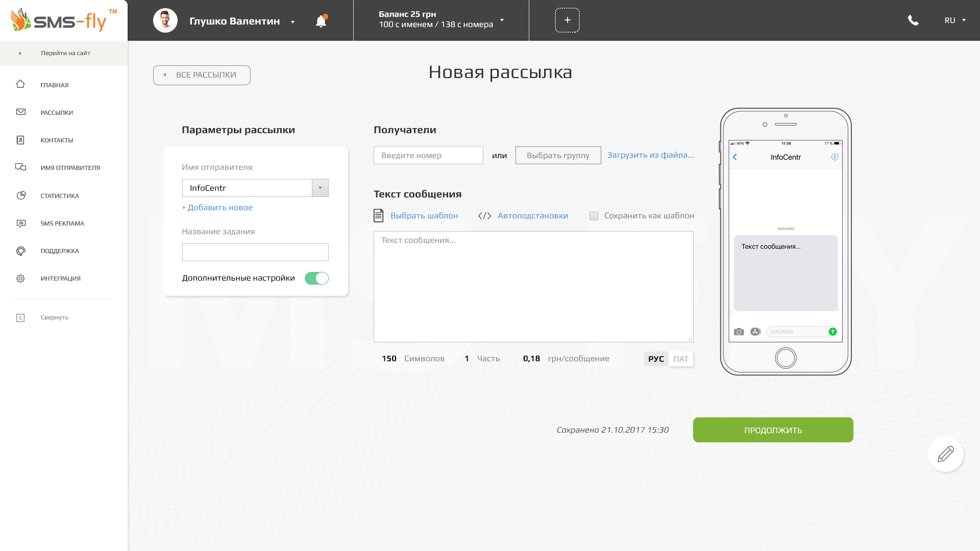Click the phone preview info icon
Viewport: 980px width, 551px height.
pyautogui.click(x=835, y=157)
